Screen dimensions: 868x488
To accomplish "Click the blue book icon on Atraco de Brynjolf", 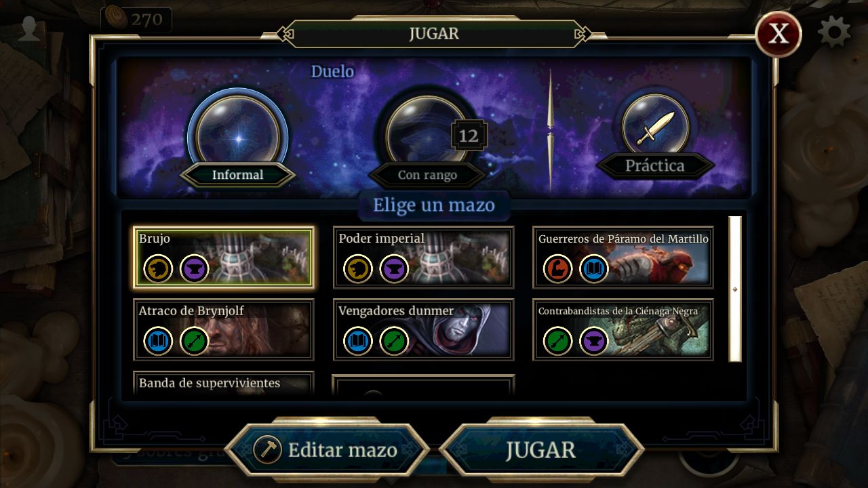I will click(158, 341).
